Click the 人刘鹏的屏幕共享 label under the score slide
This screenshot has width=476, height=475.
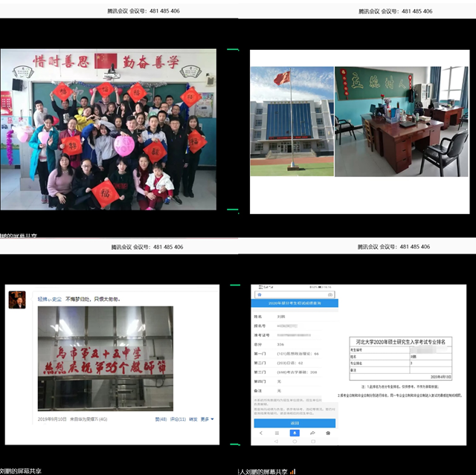263,472
